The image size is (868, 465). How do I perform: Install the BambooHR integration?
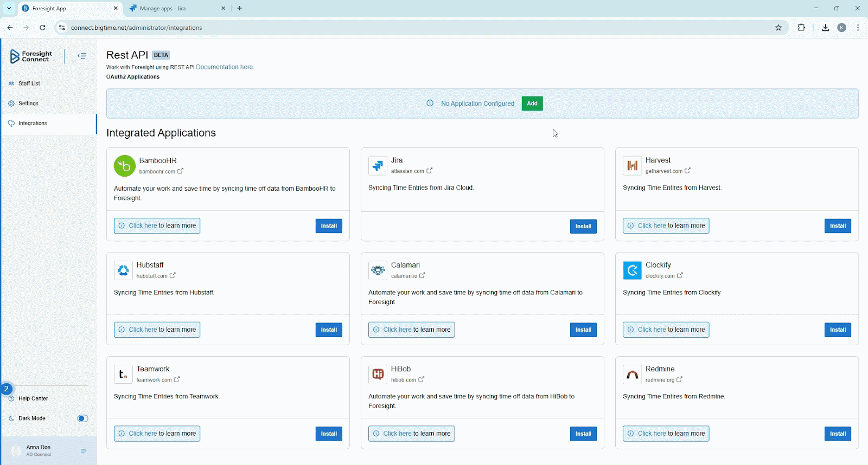tap(329, 226)
